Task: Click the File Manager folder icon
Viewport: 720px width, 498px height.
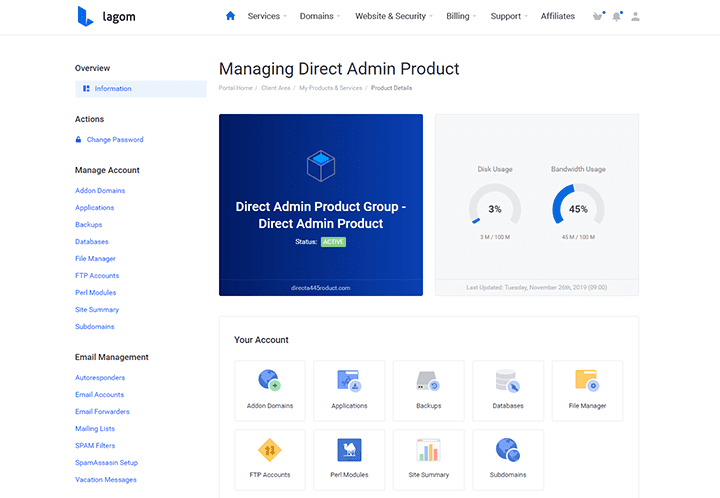Action: 587,380
